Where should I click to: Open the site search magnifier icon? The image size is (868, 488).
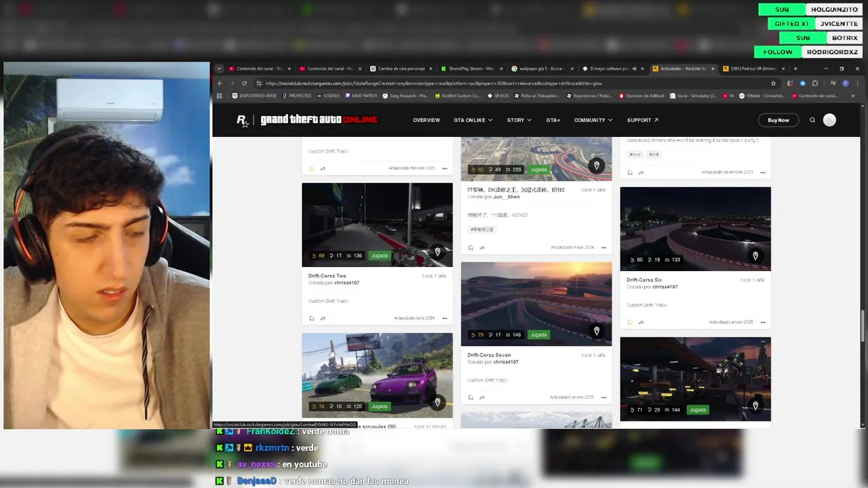(812, 120)
